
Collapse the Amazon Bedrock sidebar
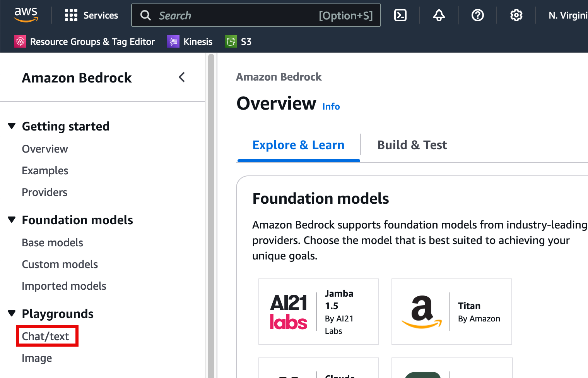pyautogui.click(x=182, y=77)
